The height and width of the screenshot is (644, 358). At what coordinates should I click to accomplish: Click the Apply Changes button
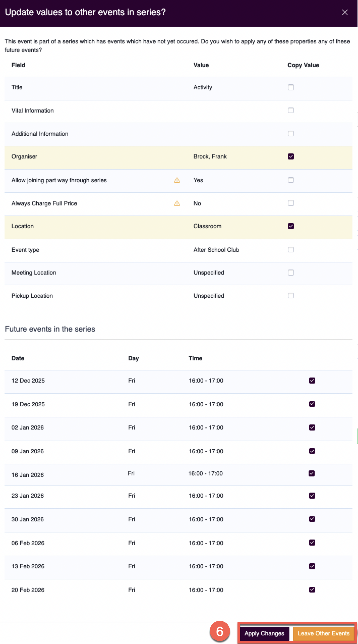(x=264, y=633)
